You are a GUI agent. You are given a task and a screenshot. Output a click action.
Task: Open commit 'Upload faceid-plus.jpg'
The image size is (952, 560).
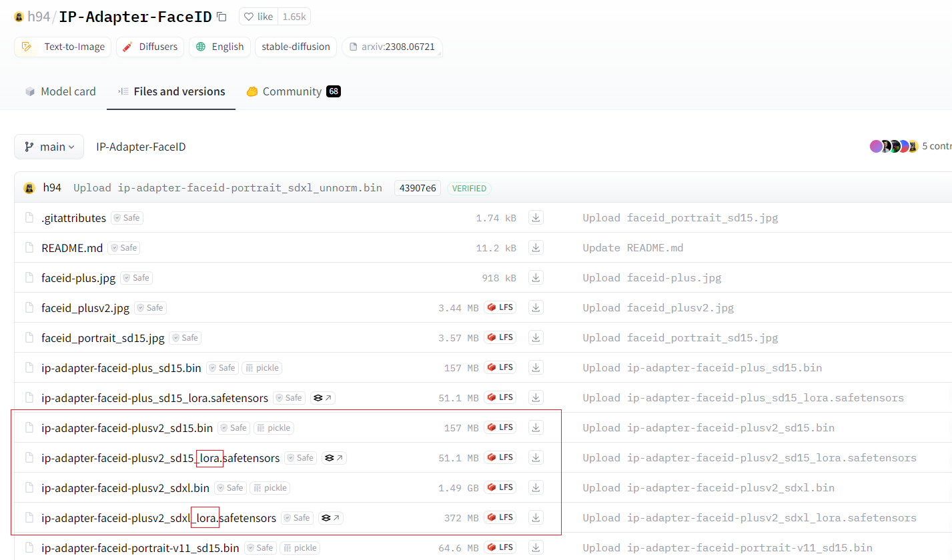coord(652,278)
